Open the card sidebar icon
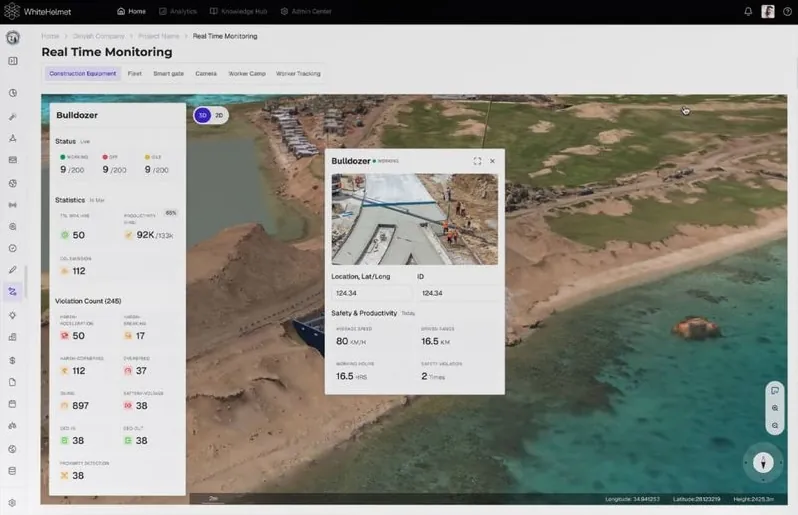This screenshot has height=515, width=798. (x=13, y=160)
